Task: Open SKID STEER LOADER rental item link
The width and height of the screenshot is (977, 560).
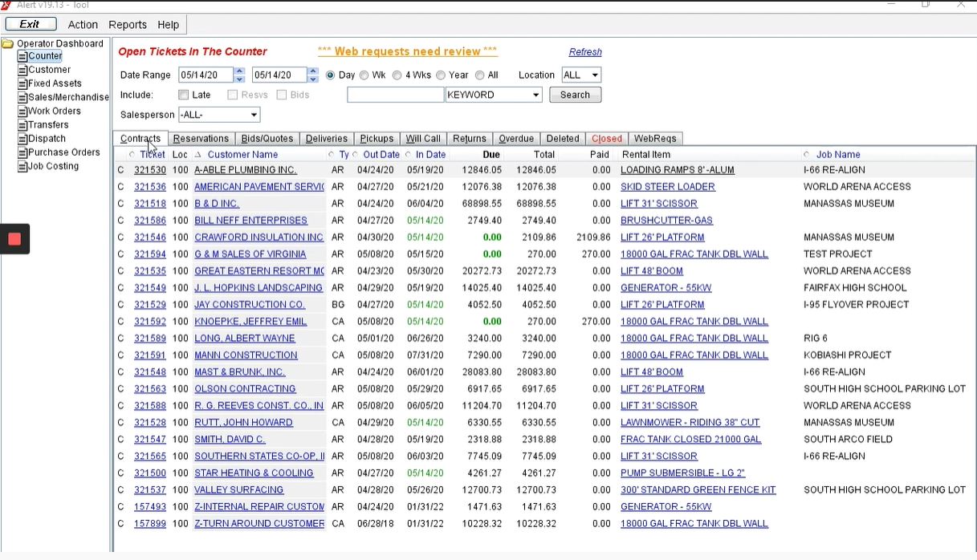Action: tap(668, 187)
